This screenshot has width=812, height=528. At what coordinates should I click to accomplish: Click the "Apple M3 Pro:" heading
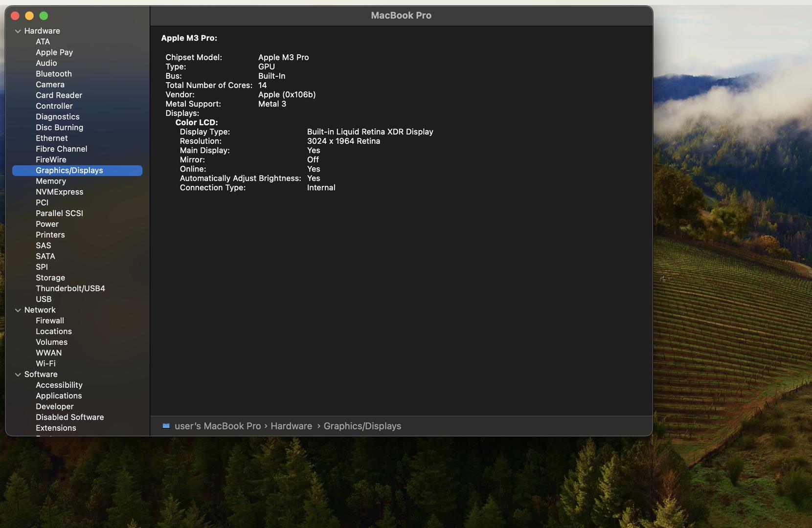(x=189, y=38)
